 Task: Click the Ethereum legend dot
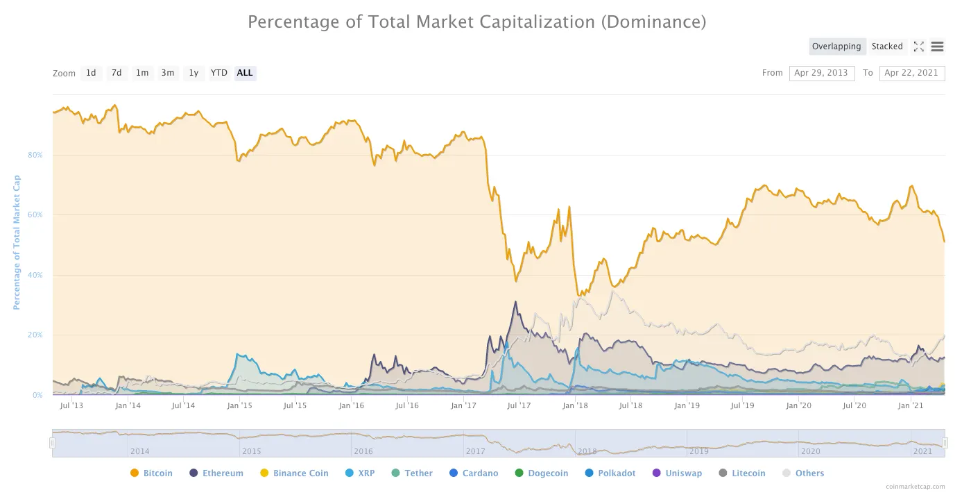194,473
